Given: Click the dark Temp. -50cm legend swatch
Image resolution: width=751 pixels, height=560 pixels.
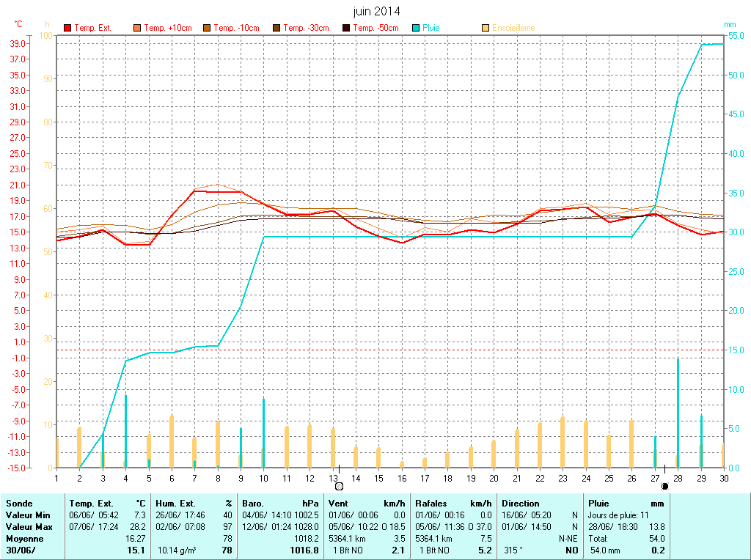Looking at the screenshot, I should 345,28.
